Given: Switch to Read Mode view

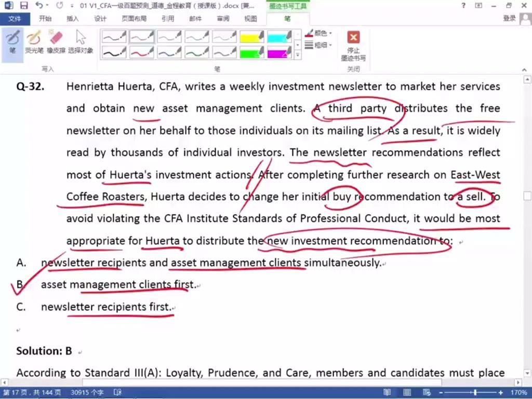Looking at the screenshot, I should [x=387, y=392].
